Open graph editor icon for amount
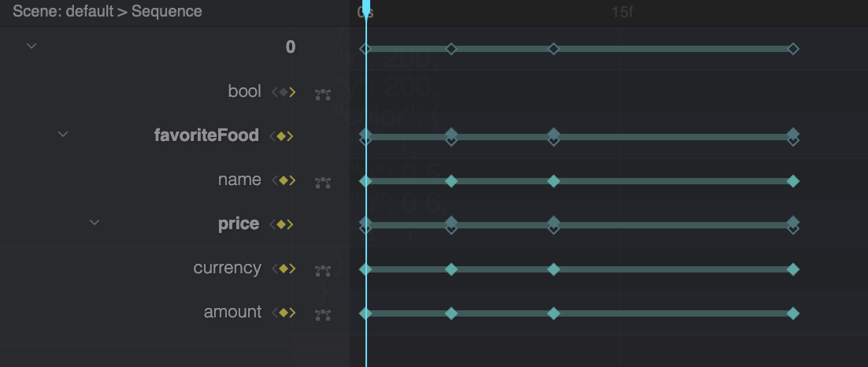The image size is (868, 367). pyautogui.click(x=322, y=315)
